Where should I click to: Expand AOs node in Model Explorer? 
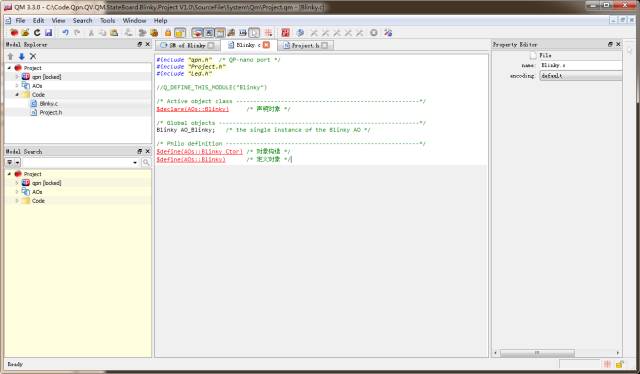(x=17, y=86)
